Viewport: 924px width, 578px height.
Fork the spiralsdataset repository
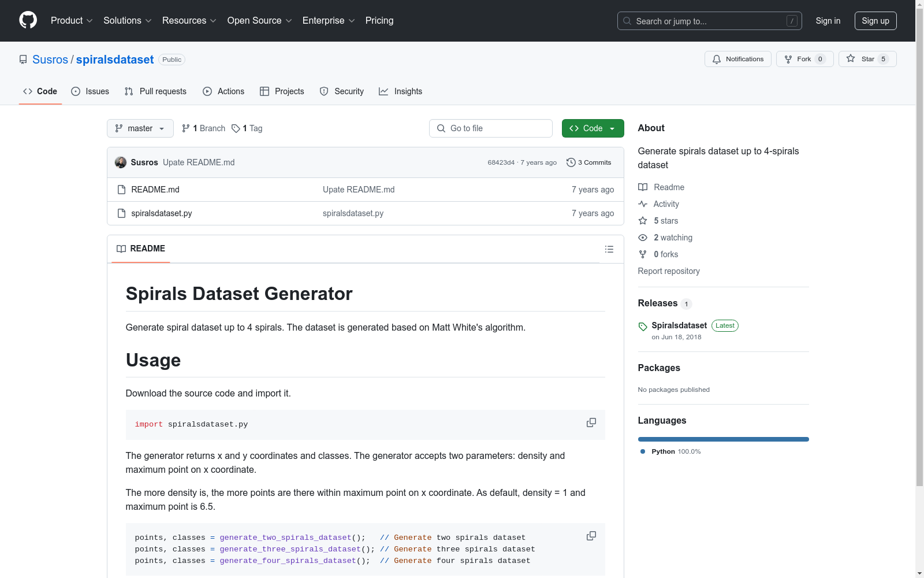point(805,59)
